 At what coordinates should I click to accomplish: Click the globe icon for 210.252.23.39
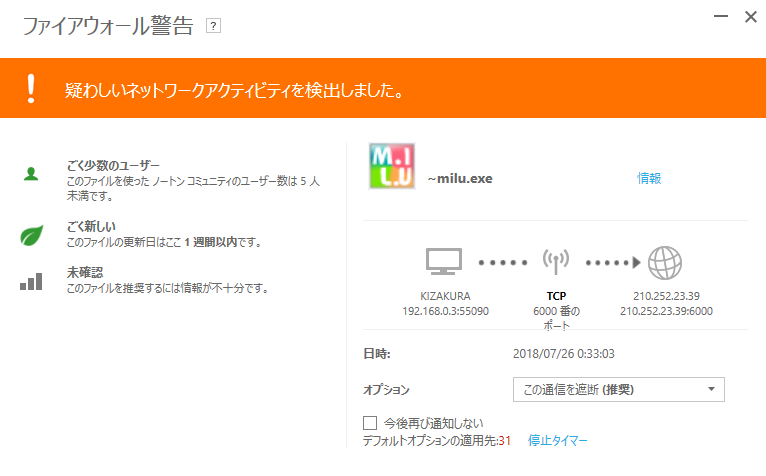pyautogui.click(x=665, y=262)
